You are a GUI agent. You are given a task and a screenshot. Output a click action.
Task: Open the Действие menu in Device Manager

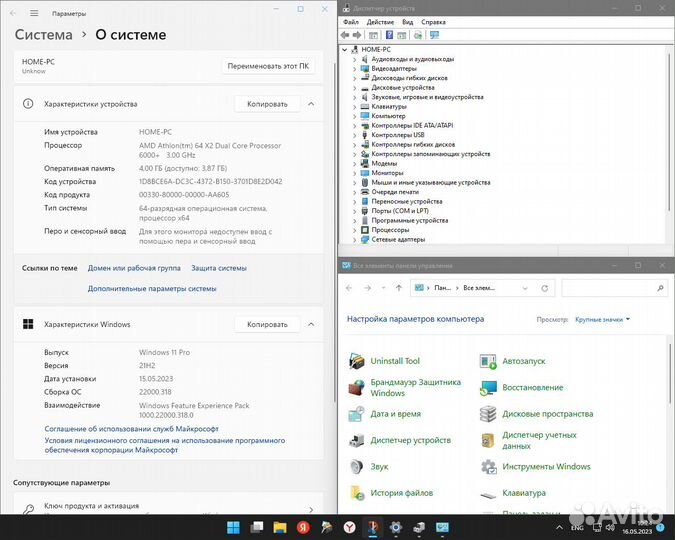[x=380, y=22]
